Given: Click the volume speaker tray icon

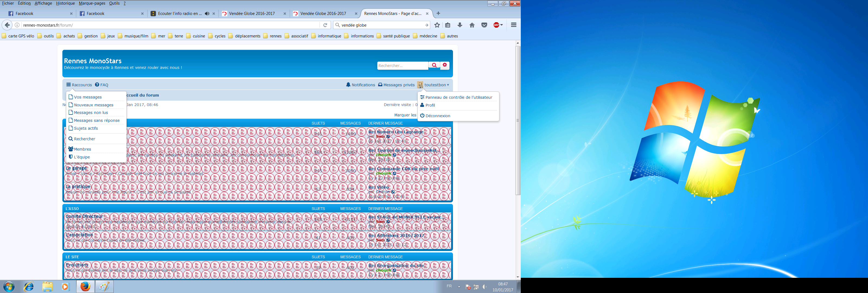Looking at the screenshot, I should [484, 287].
